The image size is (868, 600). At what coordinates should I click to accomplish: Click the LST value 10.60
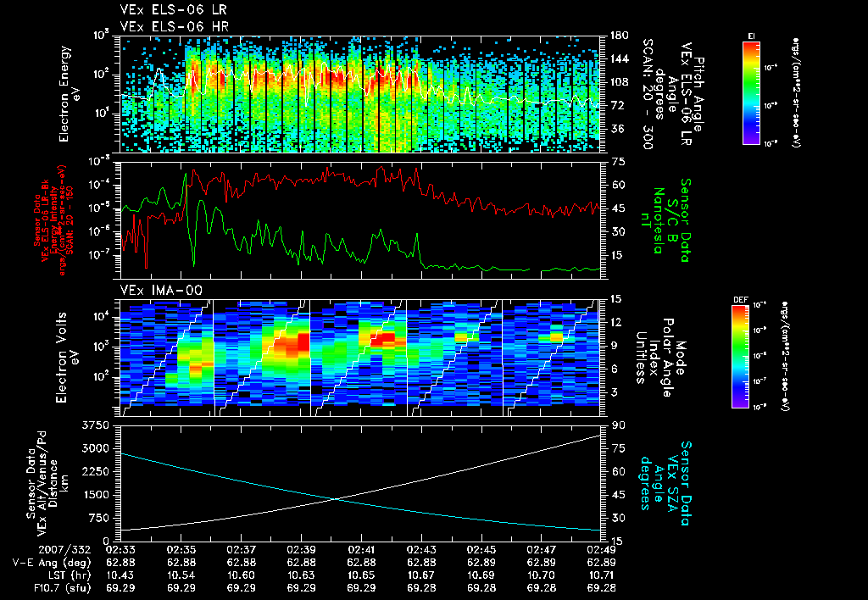pos(241,575)
